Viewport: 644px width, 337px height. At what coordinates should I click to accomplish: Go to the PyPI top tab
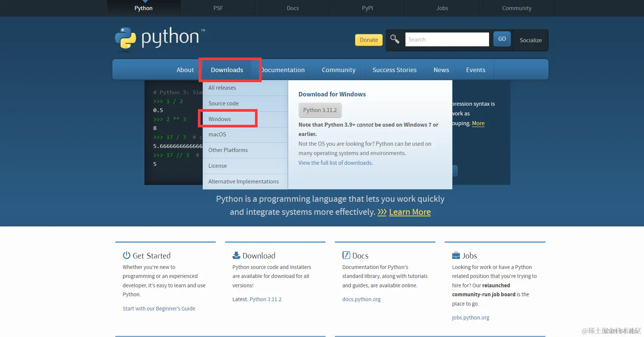pyautogui.click(x=368, y=8)
